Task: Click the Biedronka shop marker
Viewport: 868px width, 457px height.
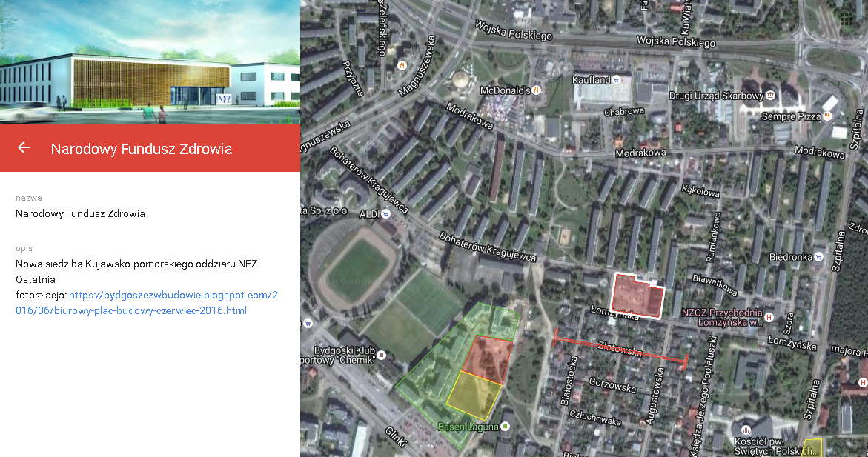Action: (819, 257)
